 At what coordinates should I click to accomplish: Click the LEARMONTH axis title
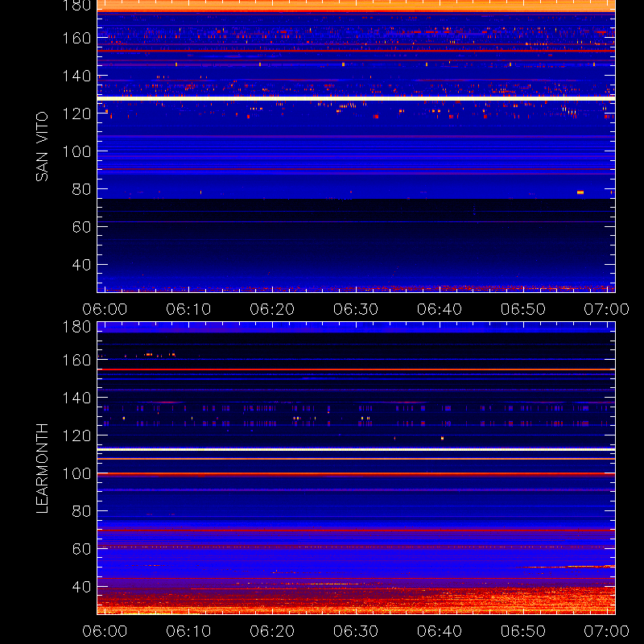pyautogui.click(x=42, y=469)
